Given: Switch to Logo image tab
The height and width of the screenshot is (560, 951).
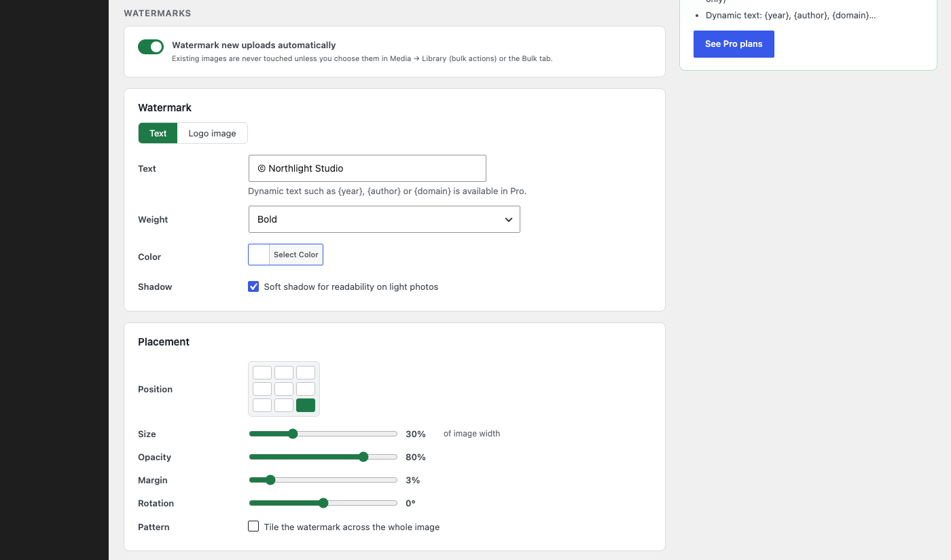Looking at the screenshot, I should [213, 133].
